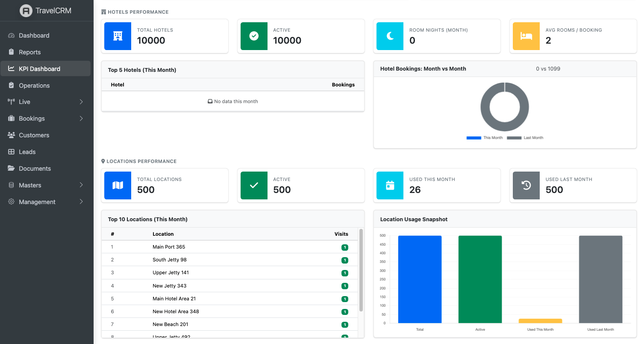Click the Masters database icon
This screenshot has height=344, width=644.
point(12,185)
